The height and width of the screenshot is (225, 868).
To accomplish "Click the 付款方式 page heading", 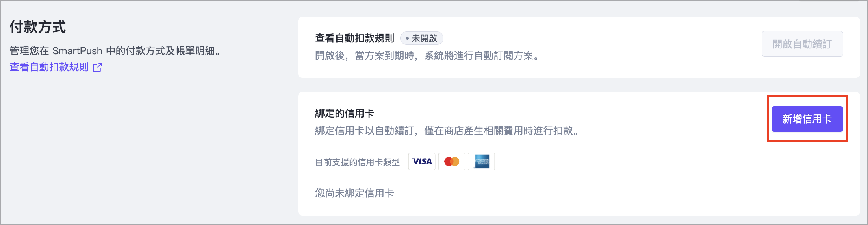I will pyautogui.click(x=38, y=27).
